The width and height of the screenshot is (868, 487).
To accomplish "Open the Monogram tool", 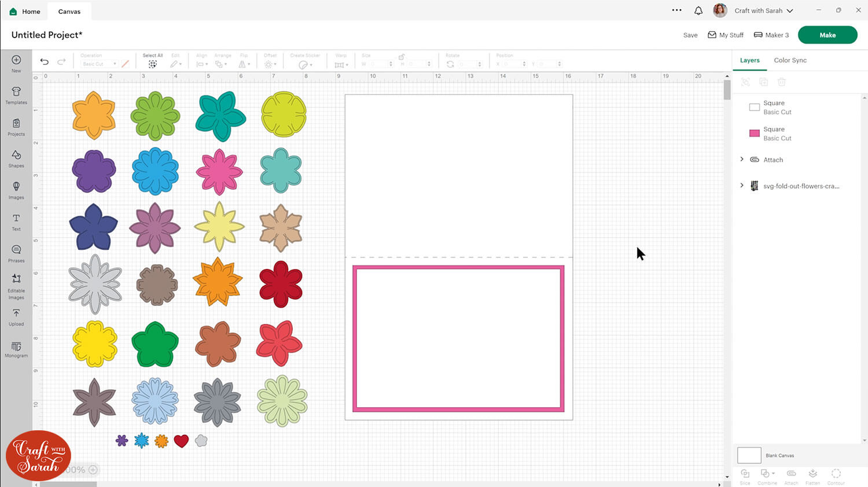I will (x=16, y=349).
